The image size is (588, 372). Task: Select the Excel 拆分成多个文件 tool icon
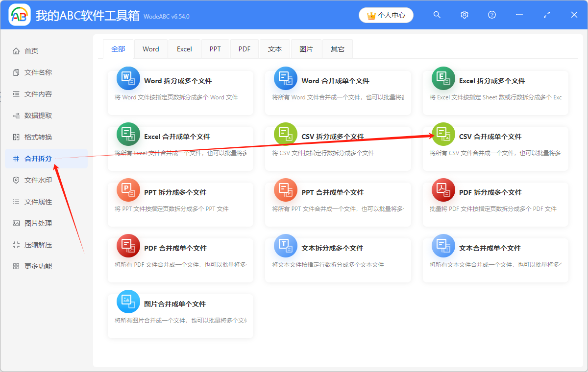pyautogui.click(x=443, y=78)
